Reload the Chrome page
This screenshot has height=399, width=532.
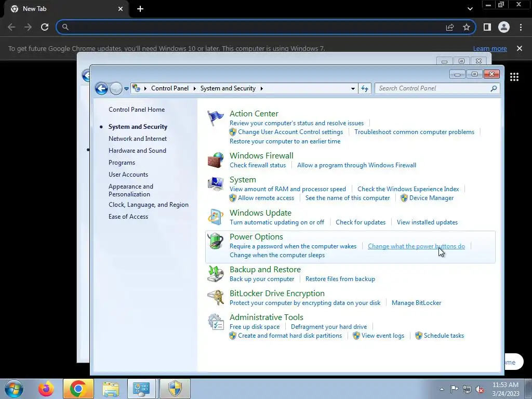[45, 27]
